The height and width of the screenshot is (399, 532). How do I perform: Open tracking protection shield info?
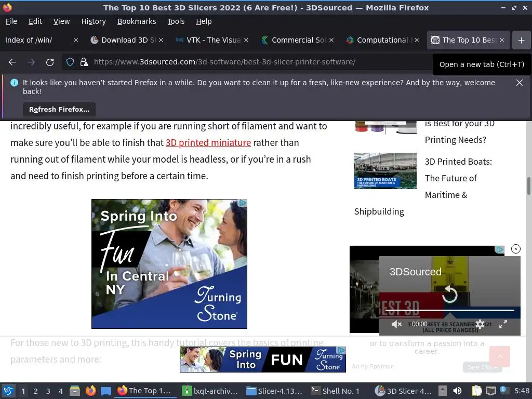(70, 62)
